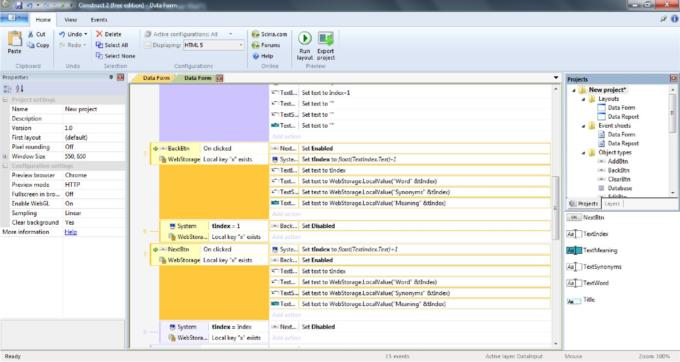Switch to the Events ribbon tab
Viewport: 680px width, 362px height.
coord(99,20)
